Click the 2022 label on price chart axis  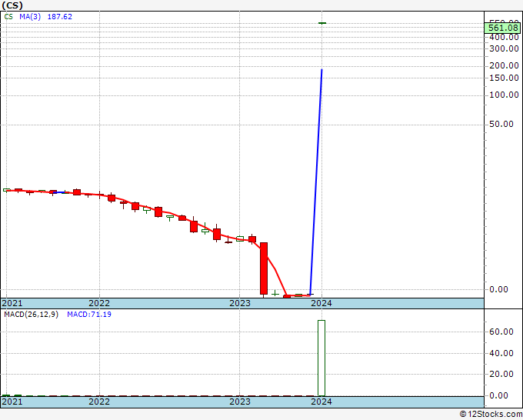99,303
